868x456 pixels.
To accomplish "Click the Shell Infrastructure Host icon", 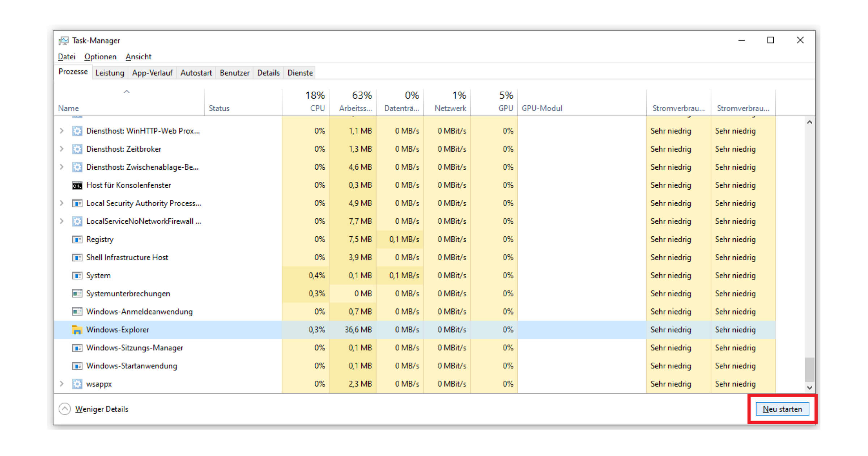I will point(77,257).
